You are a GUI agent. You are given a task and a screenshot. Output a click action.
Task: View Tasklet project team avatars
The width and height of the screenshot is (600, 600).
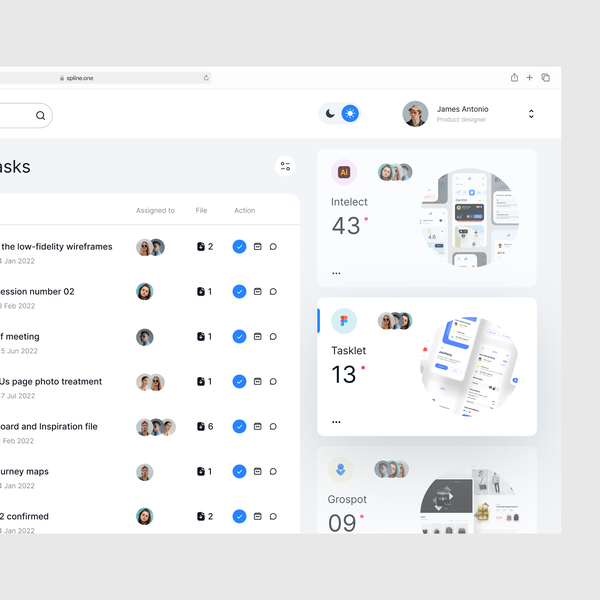tap(395, 321)
